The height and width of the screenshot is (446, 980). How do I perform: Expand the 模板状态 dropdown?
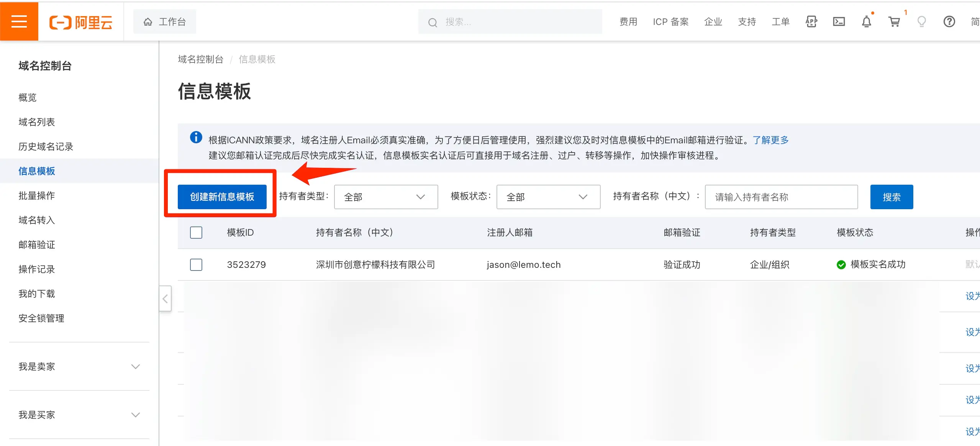[x=548, y=197]
